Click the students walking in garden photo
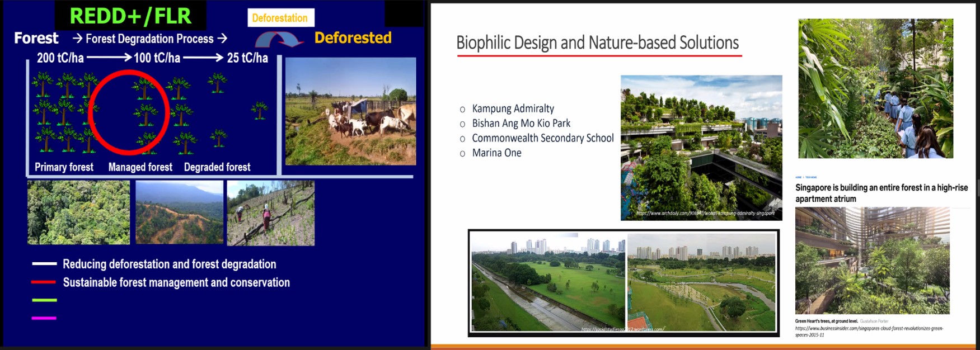This screenshot has width=980, height=350. (875, 88)
